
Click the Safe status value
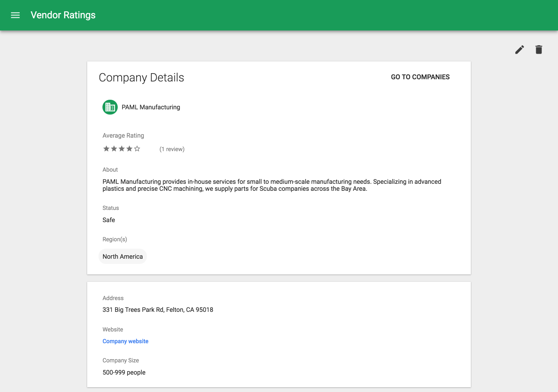click(x=109, y=220)
